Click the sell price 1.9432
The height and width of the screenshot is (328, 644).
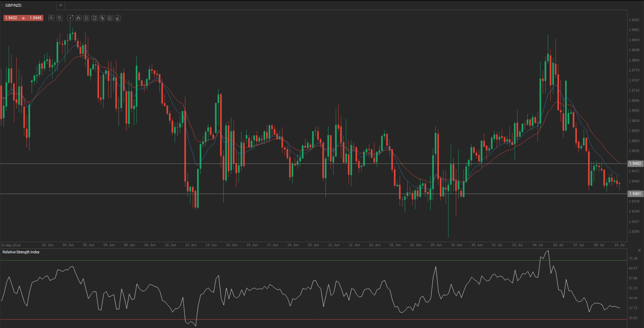pos(11,18)
